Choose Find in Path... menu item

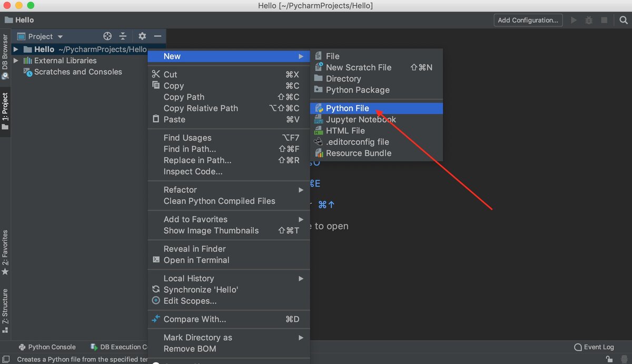tap(229, 149)
